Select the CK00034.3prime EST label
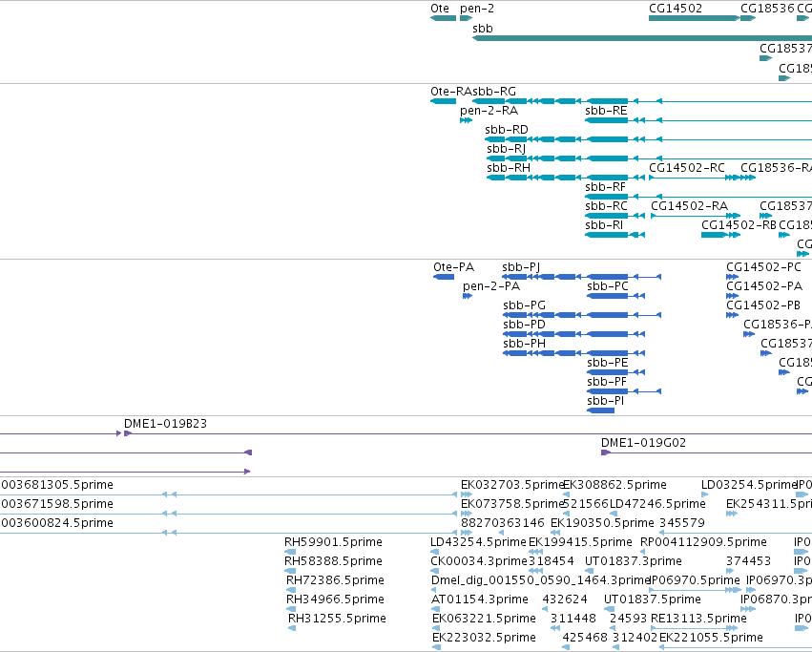The height and width of the screenshot is (652, 812). (479, 561)
